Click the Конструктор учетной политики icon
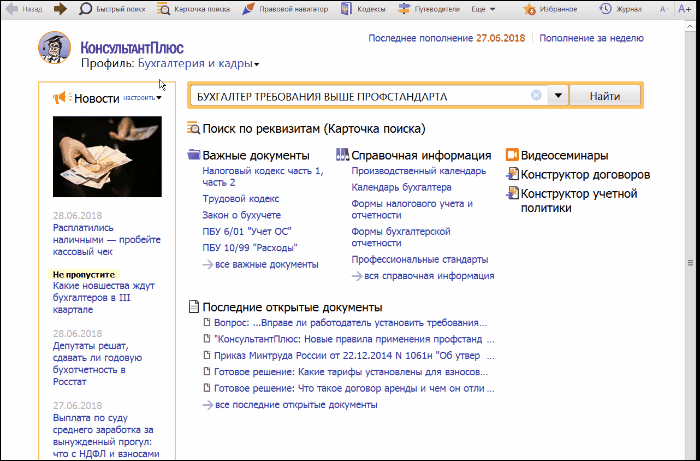Viewport: 700px width, 461px height. tap(512, 193)
